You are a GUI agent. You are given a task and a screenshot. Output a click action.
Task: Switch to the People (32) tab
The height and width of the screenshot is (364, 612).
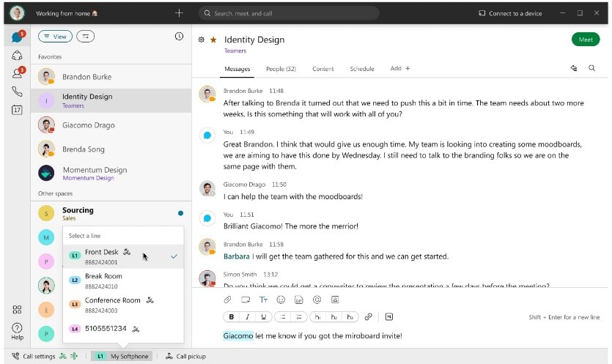coord(281,69)
